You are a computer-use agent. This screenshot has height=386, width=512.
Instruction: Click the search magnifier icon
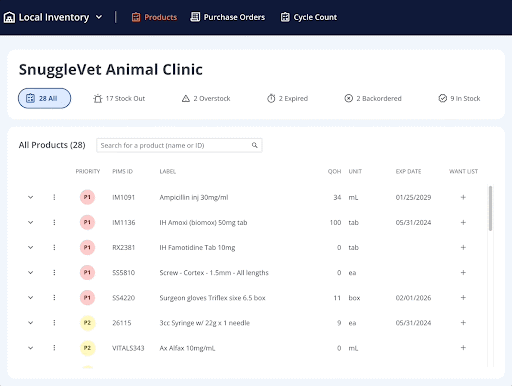pos(255,145)
